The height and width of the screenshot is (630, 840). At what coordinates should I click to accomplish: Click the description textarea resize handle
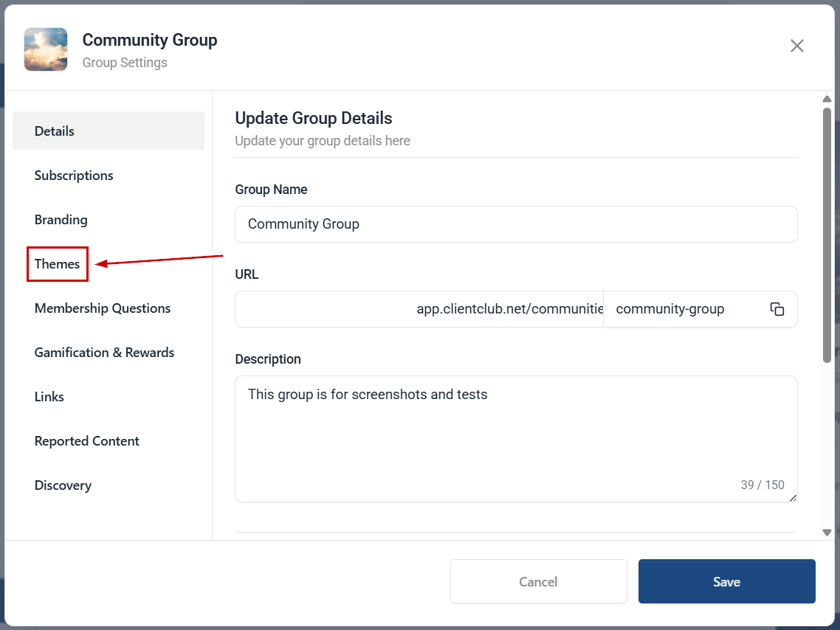click(x=793, y=498)
